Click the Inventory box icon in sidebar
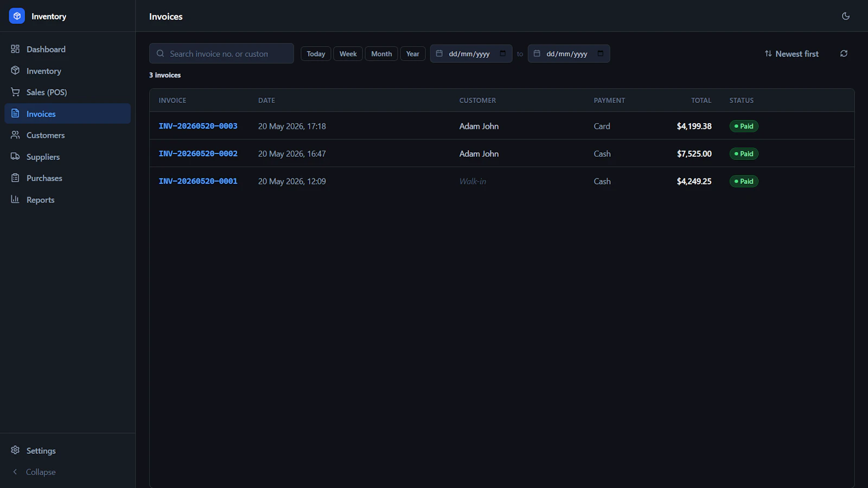The width and height of the screenshot is (868, 488). click(x=15, y=70)
